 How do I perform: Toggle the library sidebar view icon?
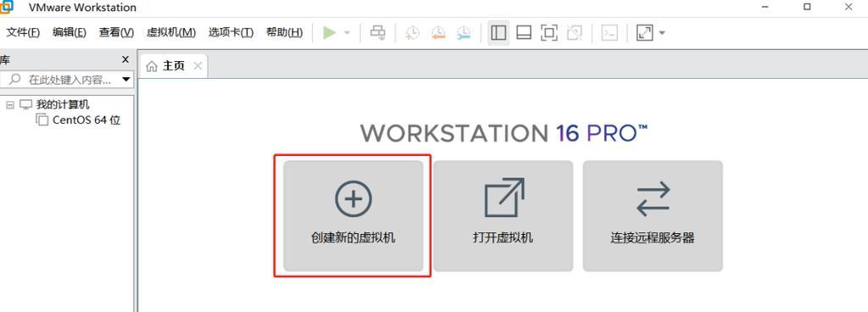point(498,32)
